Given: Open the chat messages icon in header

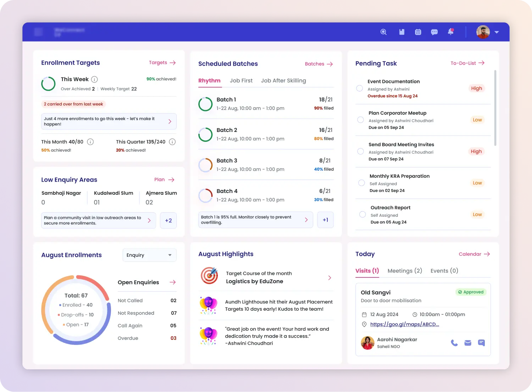Looking at the screenshot, I should (x=434, y=32).
